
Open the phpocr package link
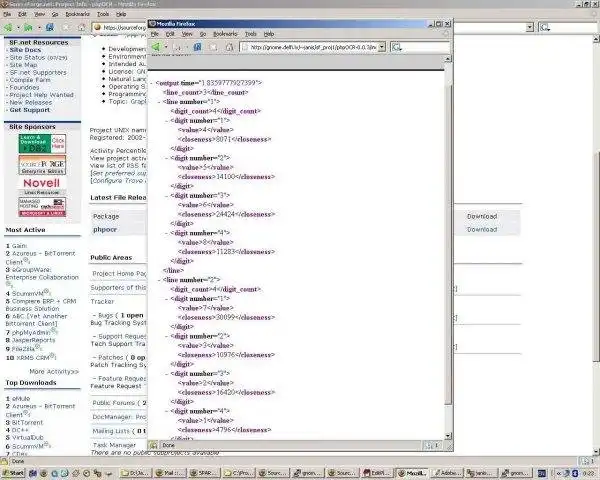[105, 230]
